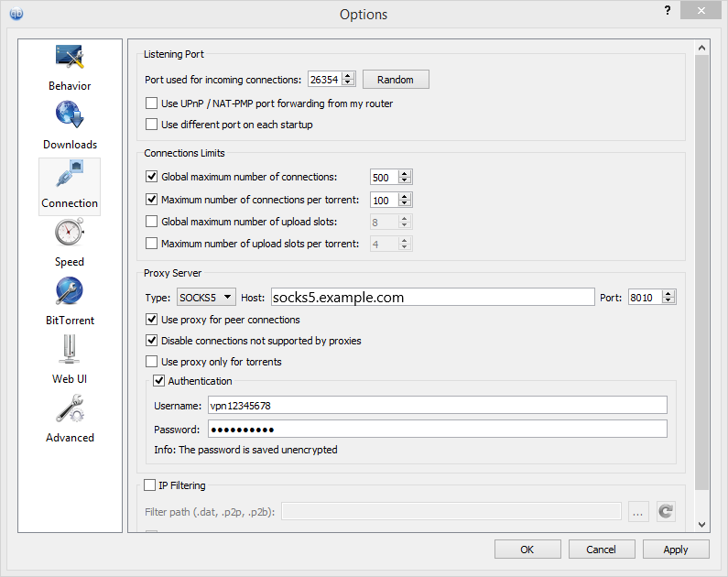Increase the incoming connections port number
The image size is (728, 577).
[x=348, y=76]
